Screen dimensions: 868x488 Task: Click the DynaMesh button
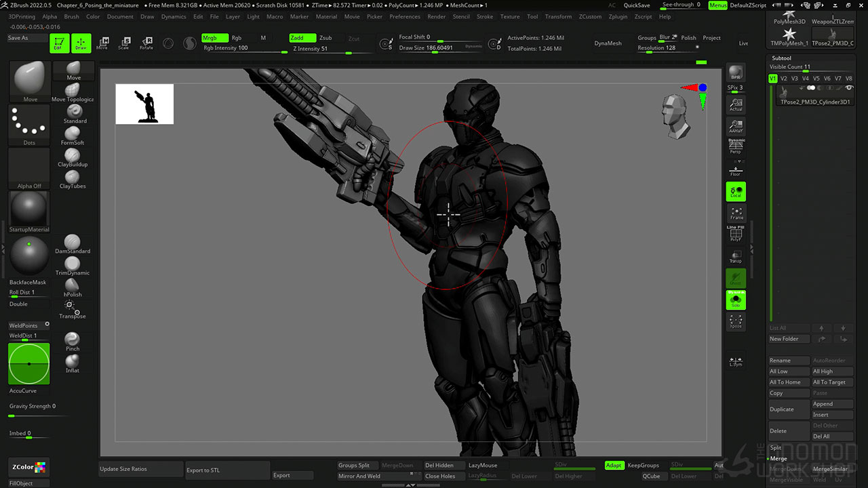(x=608, y=43)
